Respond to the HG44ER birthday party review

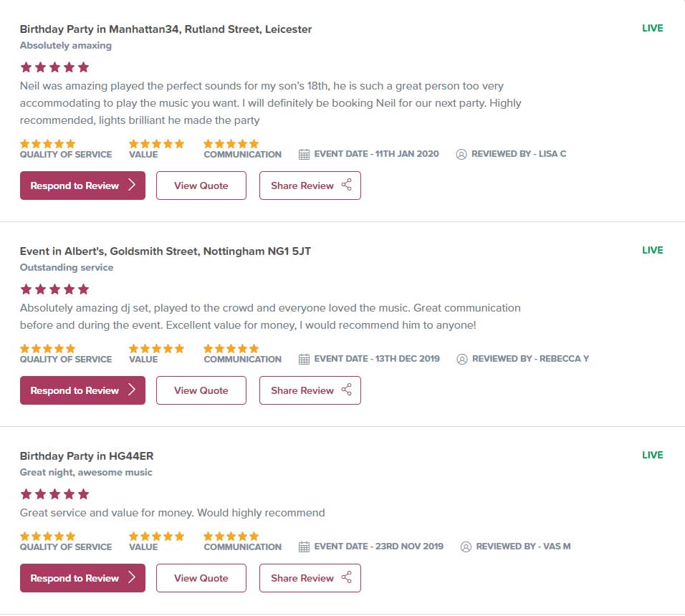pos(82,578)
